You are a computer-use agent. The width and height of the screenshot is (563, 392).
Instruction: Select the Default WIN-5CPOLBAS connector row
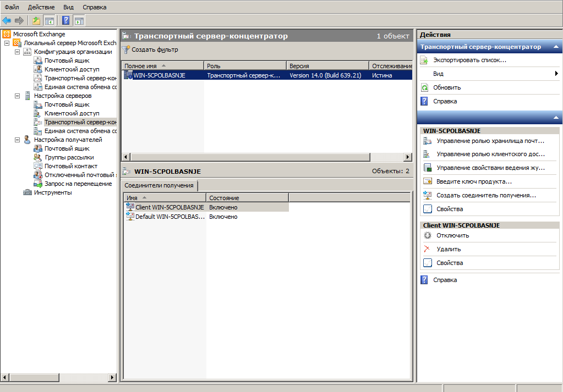[206, 217]
